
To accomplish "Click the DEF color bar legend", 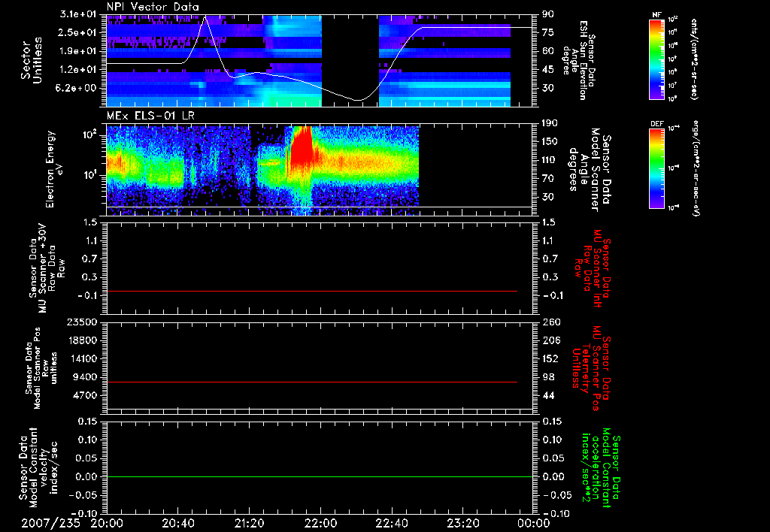I will tap(656, 168).
